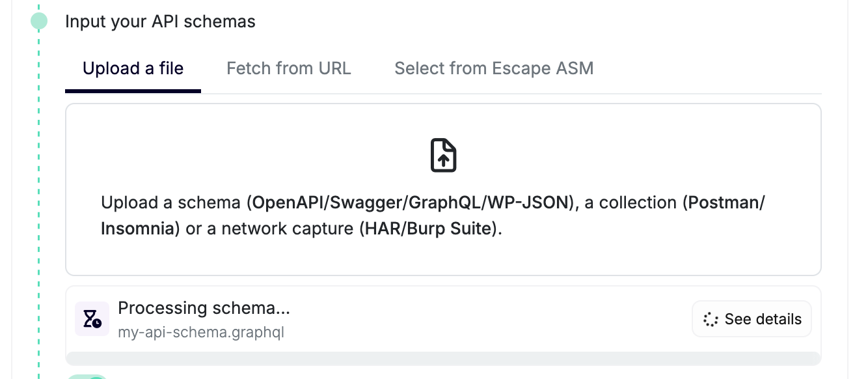The width and height of the screenshot is (868, 379).
Task: Toggle the green switch below the schema card
Action: pyautogui.click(x=88, y=376)
